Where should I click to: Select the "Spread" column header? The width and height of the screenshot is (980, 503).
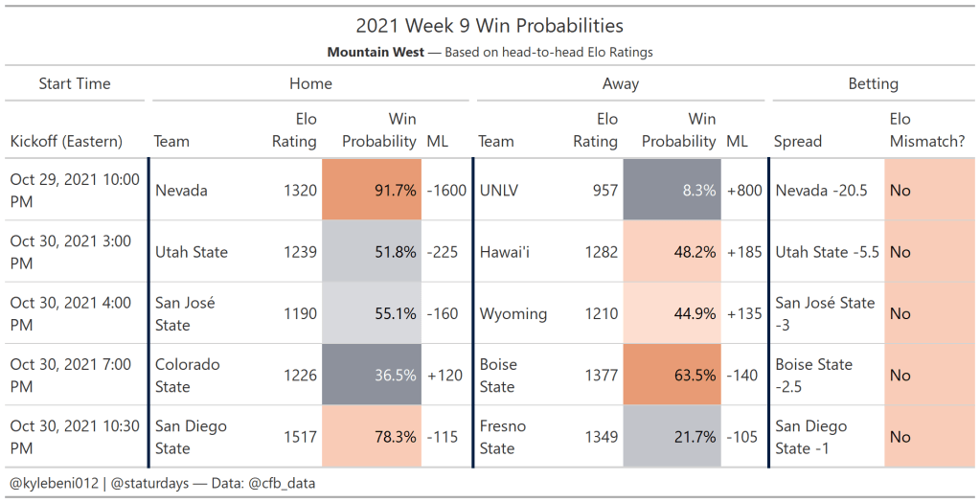[798, 142]
